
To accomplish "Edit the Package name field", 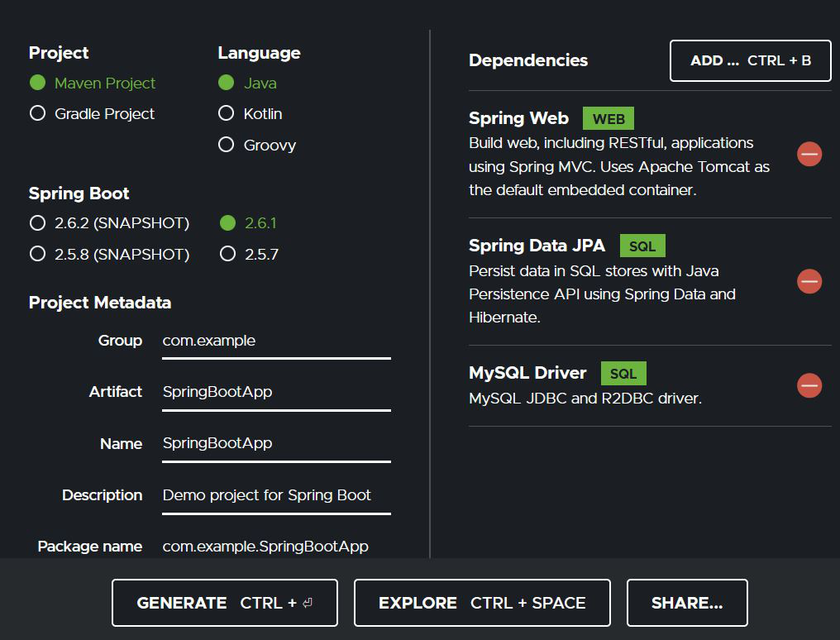I will coord(276,547).
